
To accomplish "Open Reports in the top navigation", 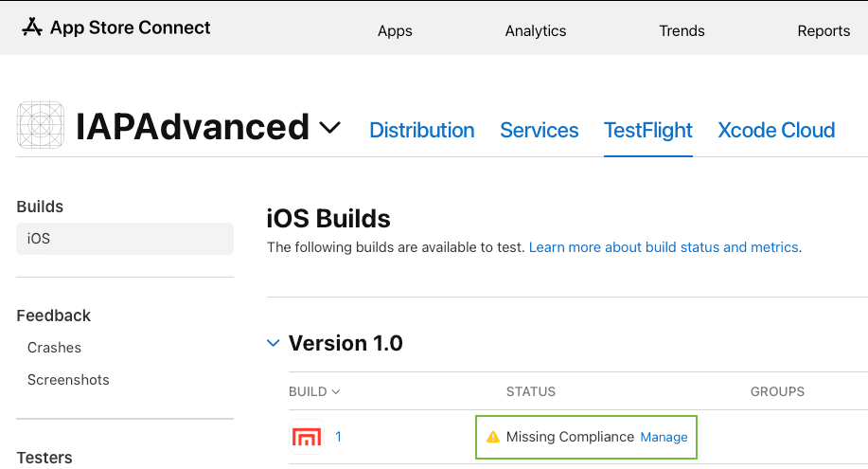I will coord(824,31).
